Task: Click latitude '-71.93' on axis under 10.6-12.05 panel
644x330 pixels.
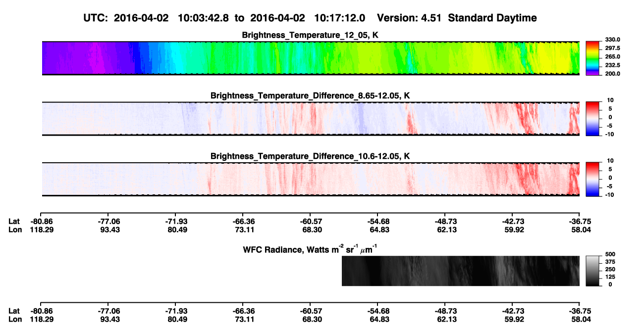Action: 177,221
